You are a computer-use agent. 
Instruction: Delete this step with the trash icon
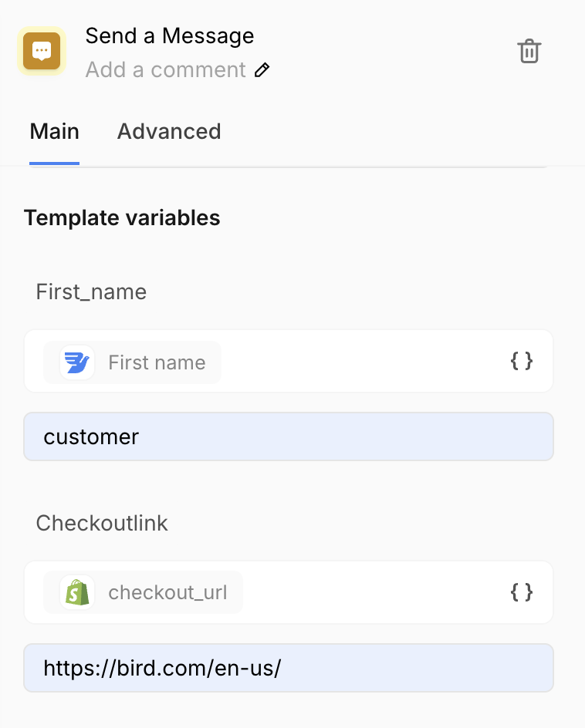[529, 52]
